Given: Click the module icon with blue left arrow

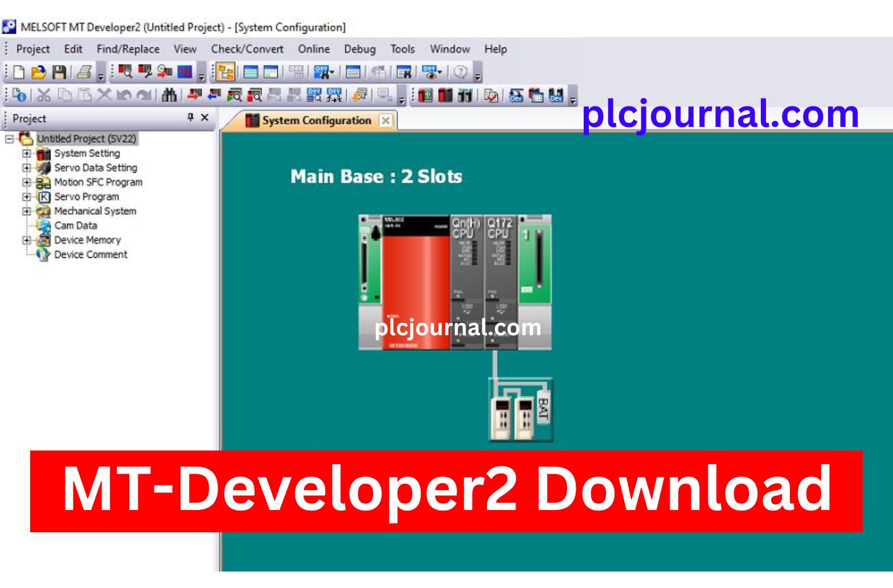Looking at the screenshot, I should 214,95.
